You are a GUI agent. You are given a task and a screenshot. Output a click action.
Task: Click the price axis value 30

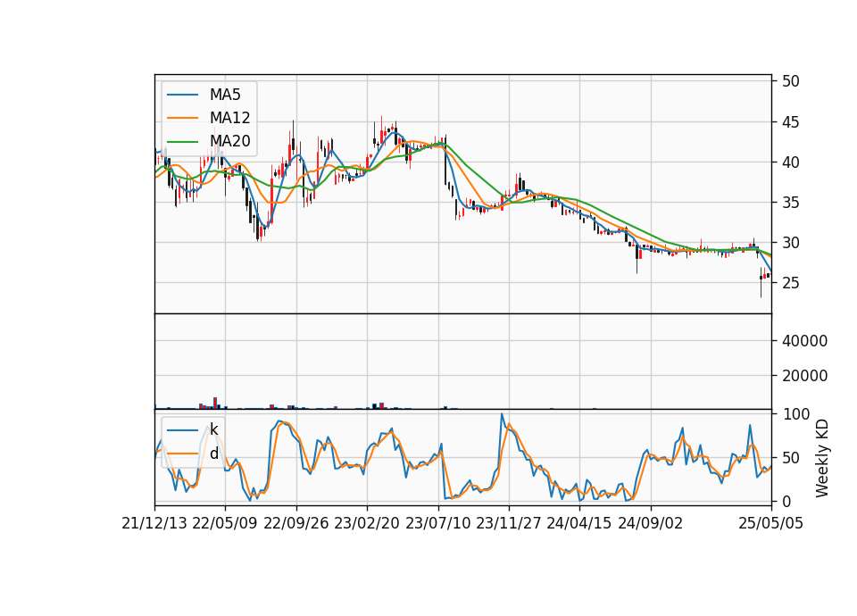tap(790, 243)
